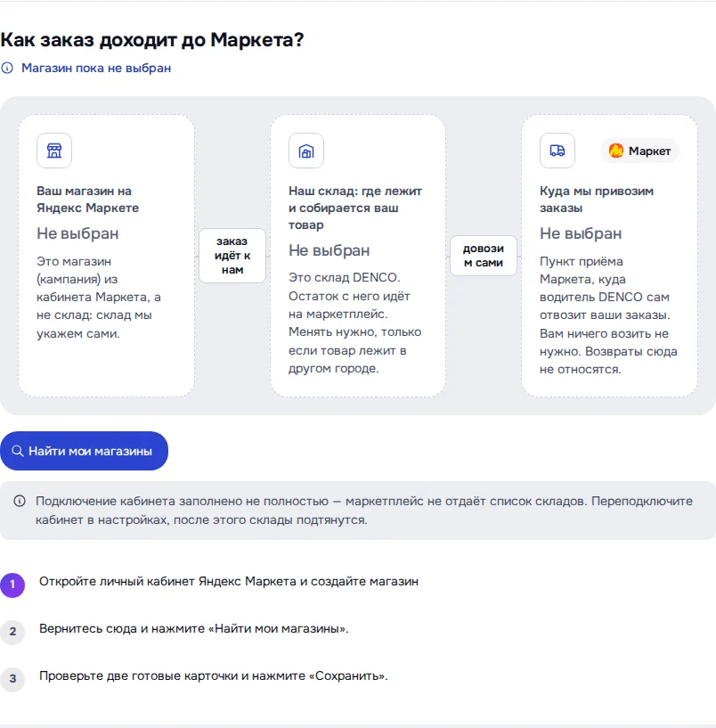This screenshot has height=728, width=716.
Task: Click the 'Магазин пока не выбран' link
Action: pyautogui.click(x=96, y=68)
